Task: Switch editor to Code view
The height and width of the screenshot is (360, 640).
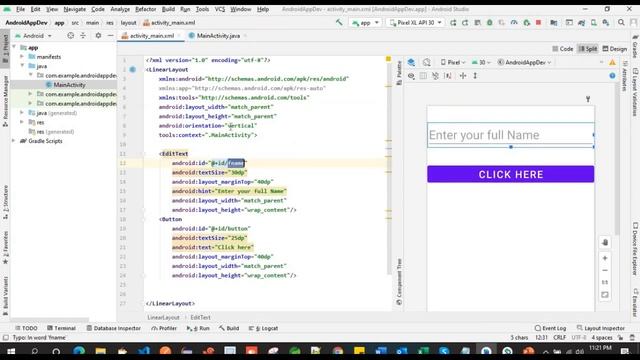Action: coord(562,49)
